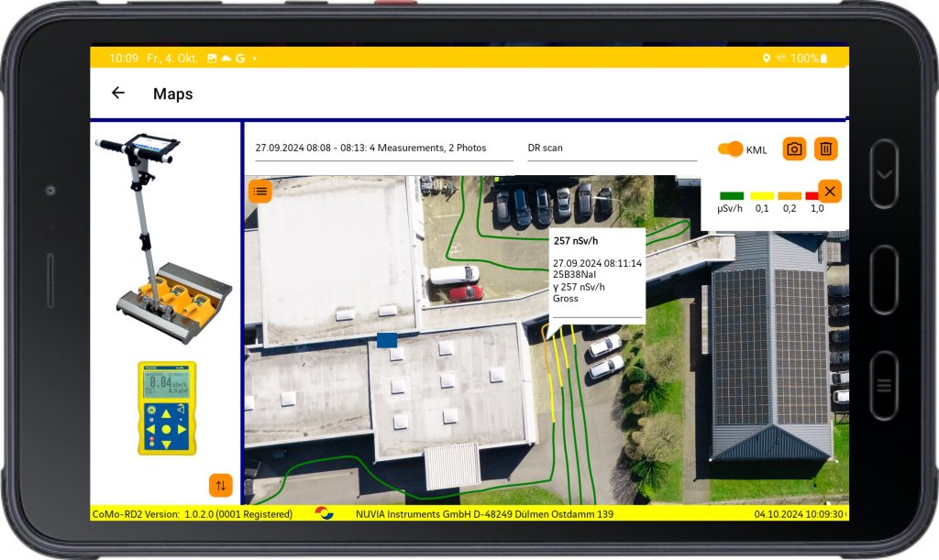Tap the swap up-down arrows button
This screenshot has width=939, height=560.
tap(221, 485)
